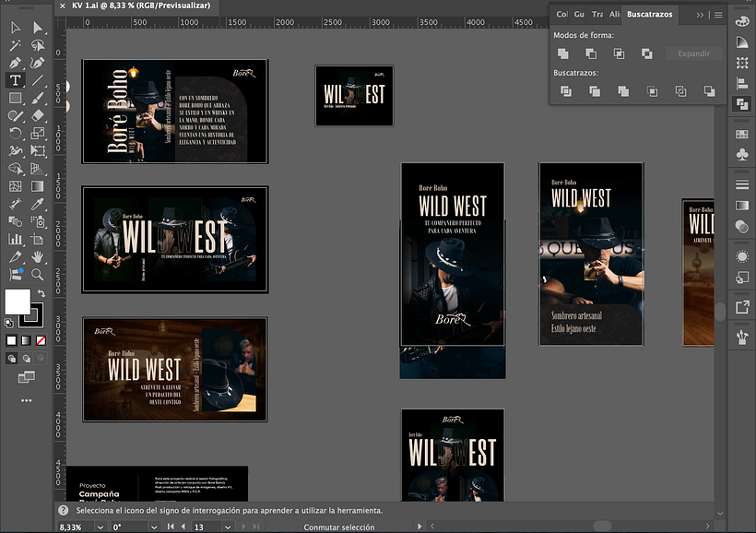Image resolution: width=756 pixels, height=533 pixels.
Task: Set paint type to Gradient
Action: click(26, 340)
